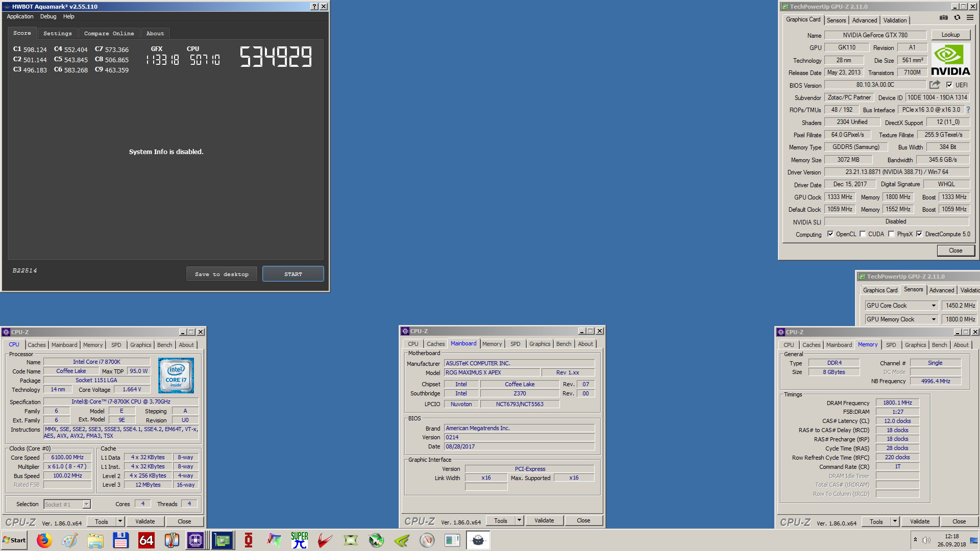
Task: Click GPU-Z refresh icon
Action: point(957,18)
